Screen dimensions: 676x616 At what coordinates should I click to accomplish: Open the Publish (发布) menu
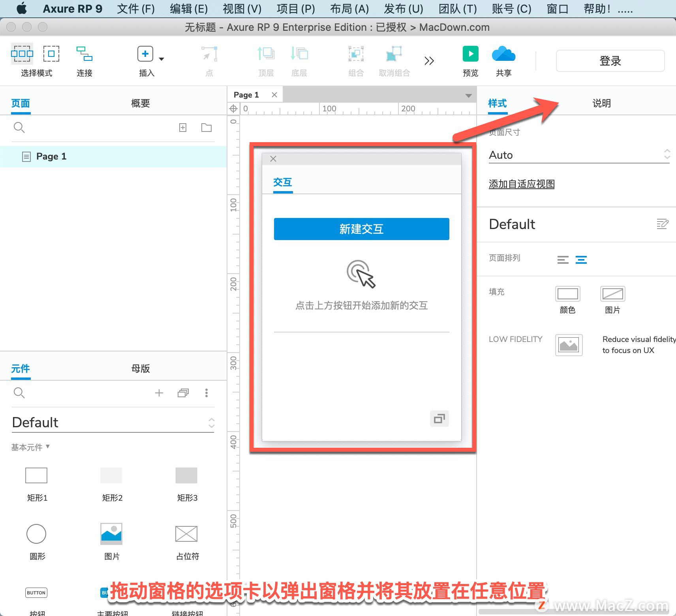tap(404, 9)
